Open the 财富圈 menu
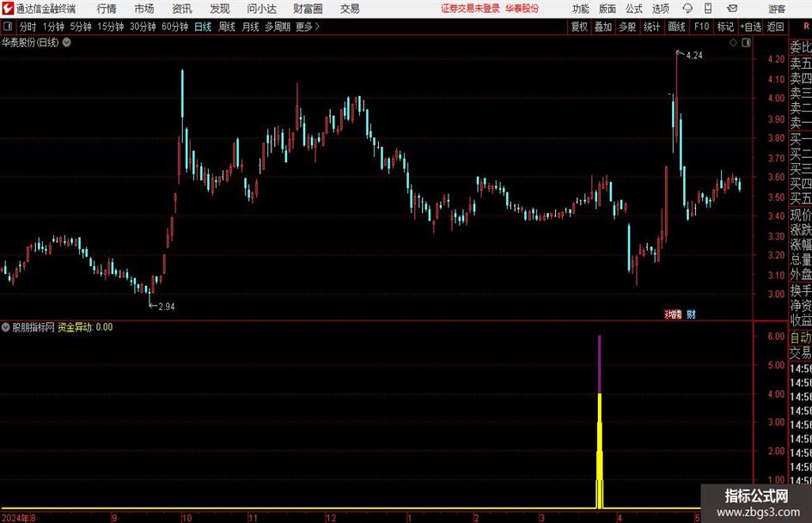The image size is (812, 523). [308, 9]
